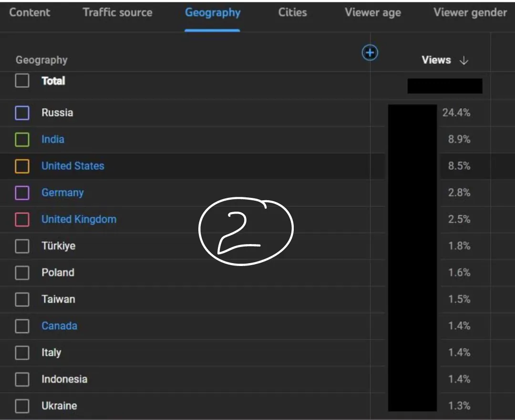Check the Italy checkbox

(x=22, y=353)
